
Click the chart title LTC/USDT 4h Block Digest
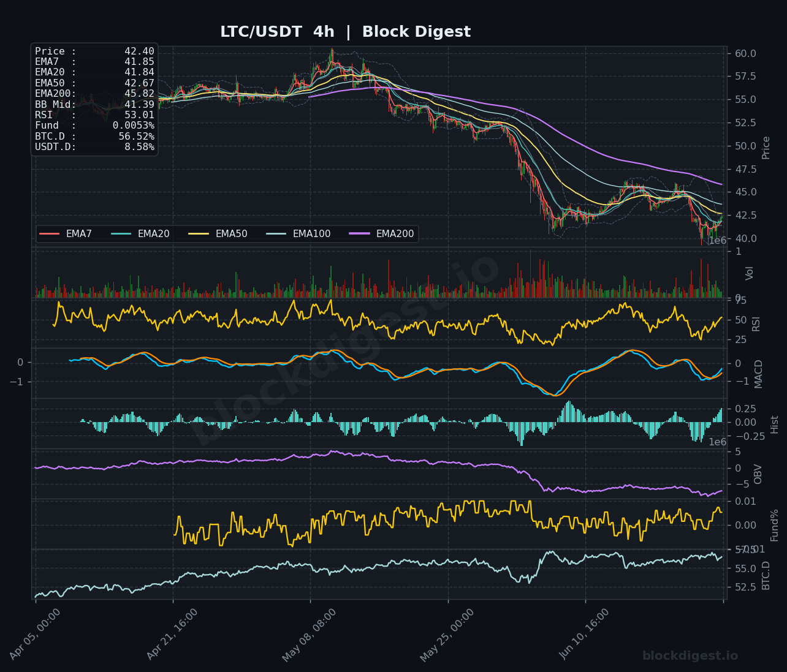[x=345, y=32]
